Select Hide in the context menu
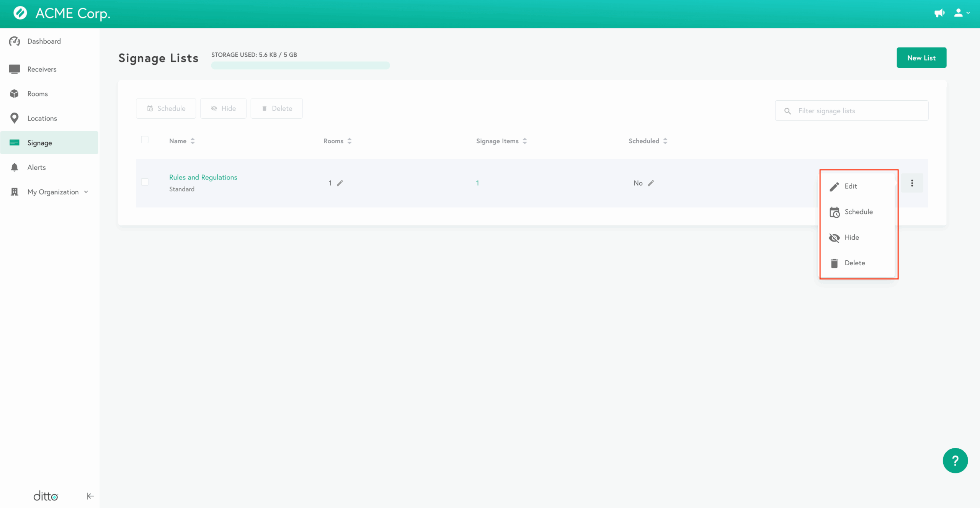This screenshot has height=508, width=980. pyautogui.click(x=851, y=237)
